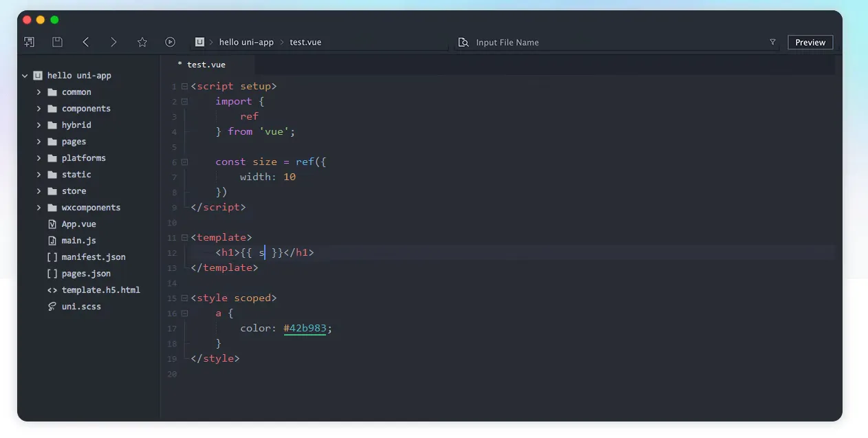The image size is (868, 438).
Task: Expand the pages folder
Action: [x=39, y=142]
